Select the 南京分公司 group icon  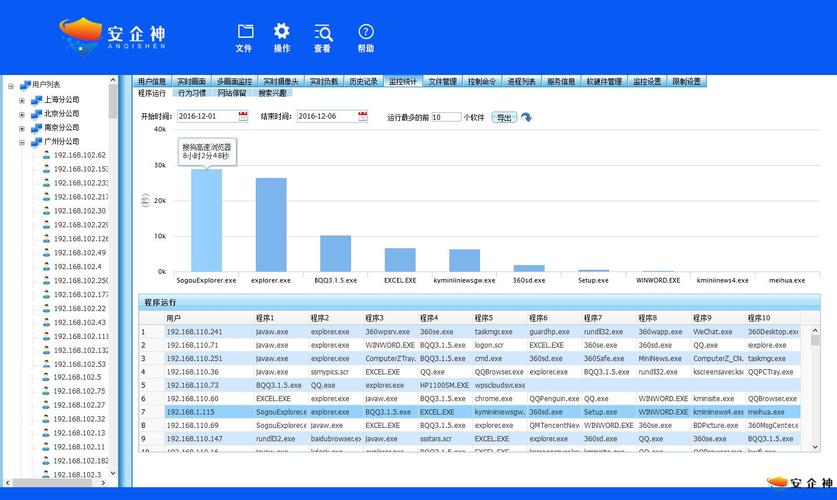pos(36,128)
